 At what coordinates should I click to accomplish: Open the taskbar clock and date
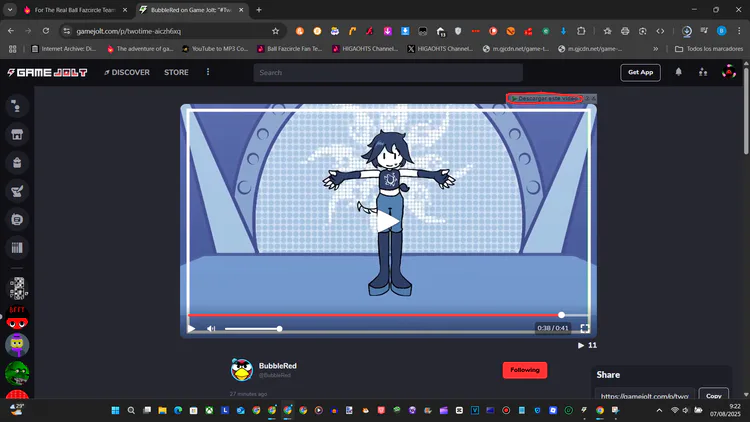click(725, 410)
